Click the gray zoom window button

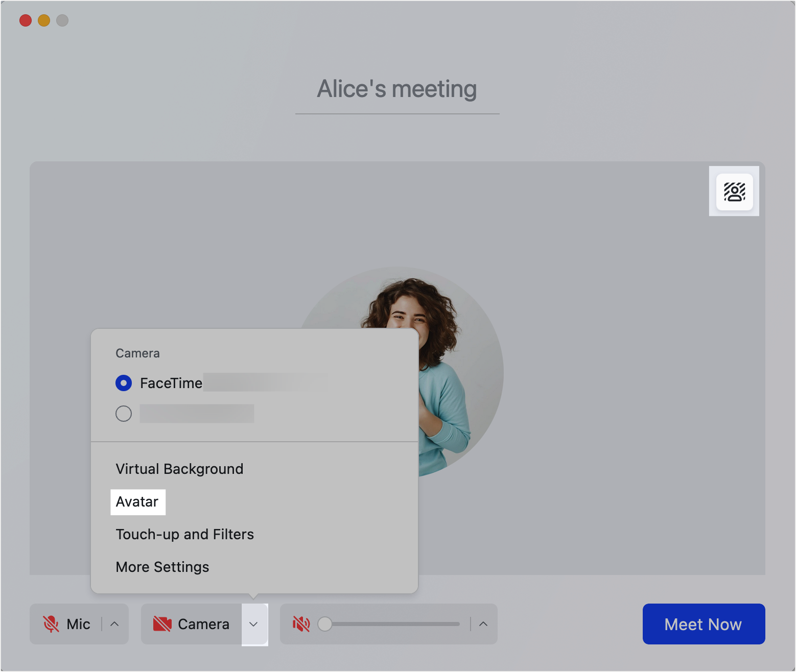[62, 20]
